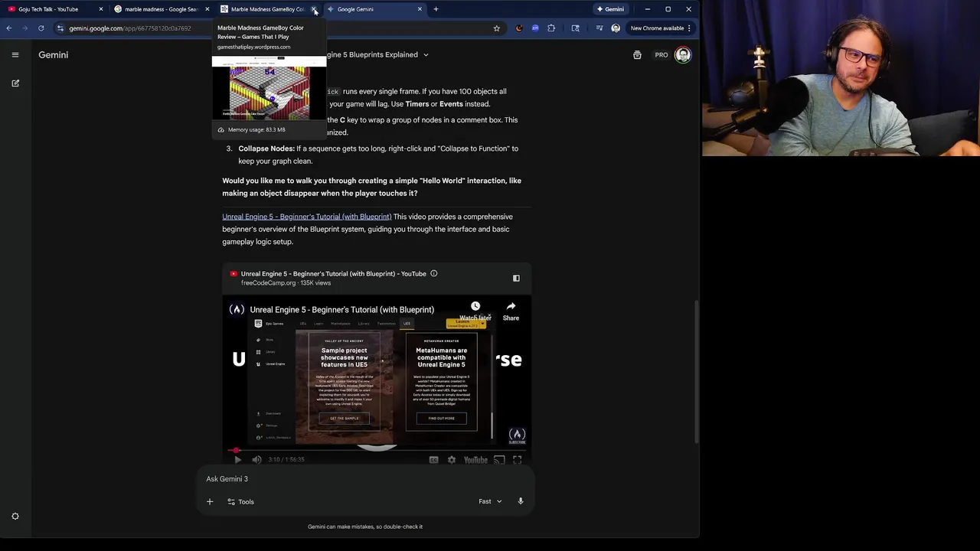Mute the embedded video's volume
Image resolution: width=980 pixels, height=551 pixels.
tap(256, 460)
